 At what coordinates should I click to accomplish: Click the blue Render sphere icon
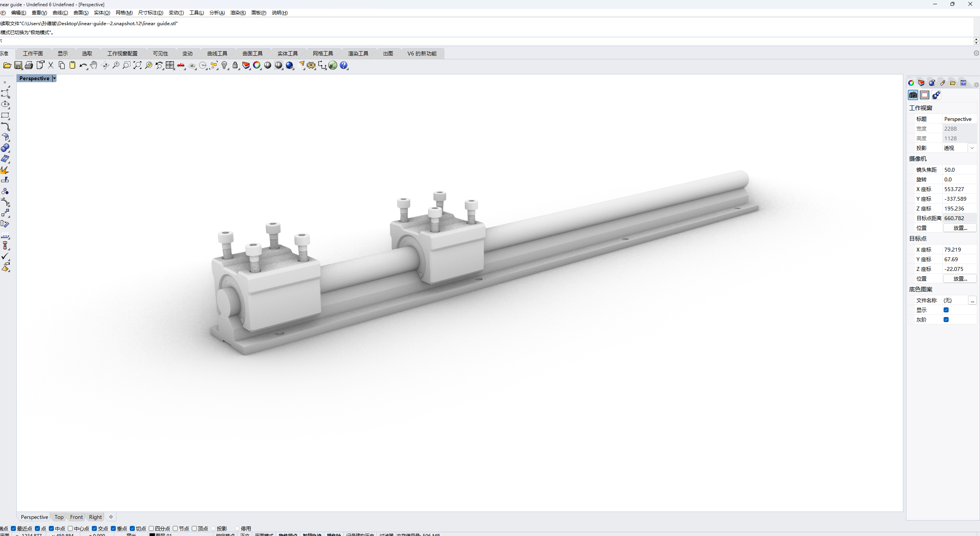pos(289,65)
